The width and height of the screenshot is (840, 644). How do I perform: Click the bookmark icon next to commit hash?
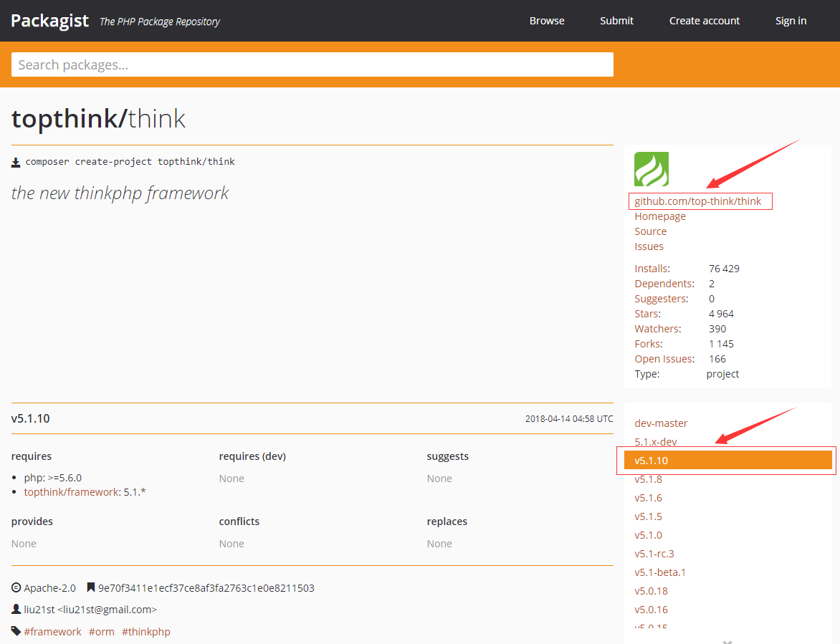coord(90,588)
